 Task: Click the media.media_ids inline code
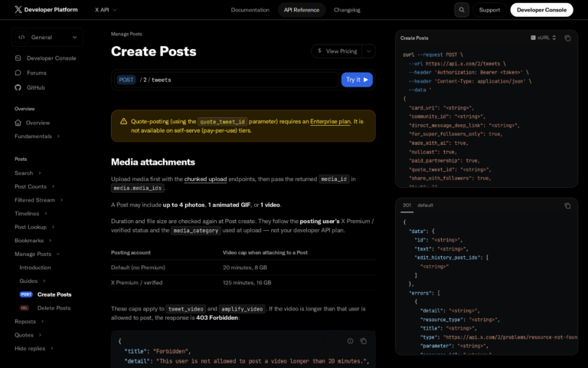coord(138,188)
